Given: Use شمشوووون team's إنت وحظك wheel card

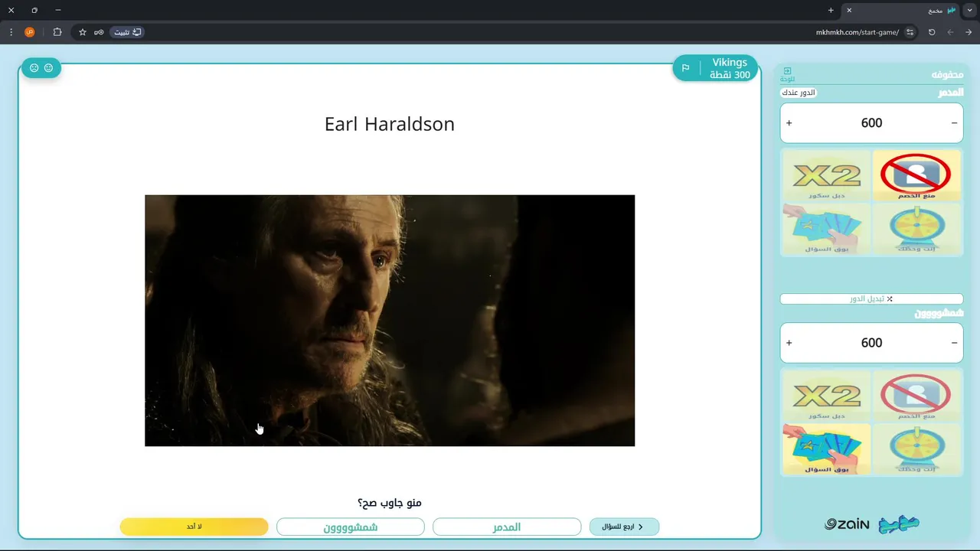Looking at the screenshot, I should coord(916,448).
